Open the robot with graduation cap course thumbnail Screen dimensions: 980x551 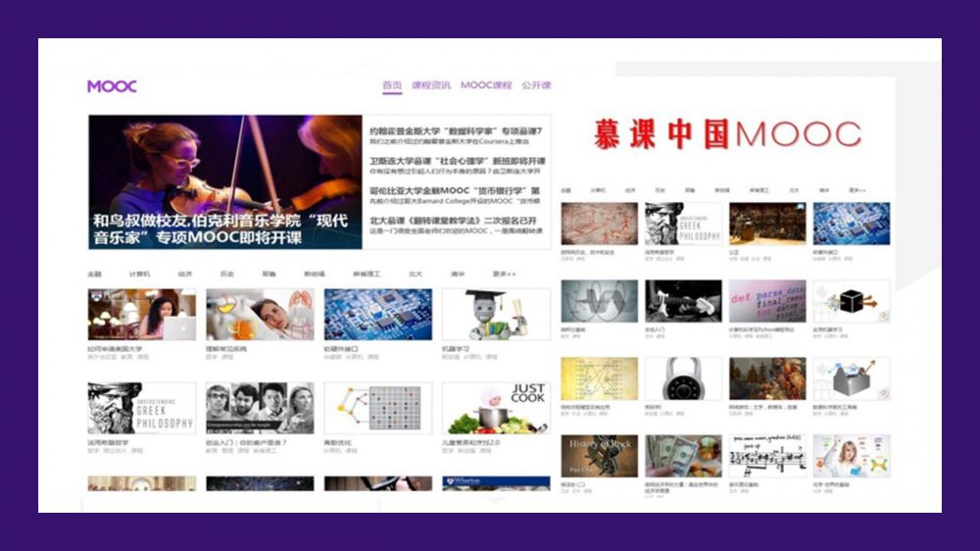click(x=496, y=314)
